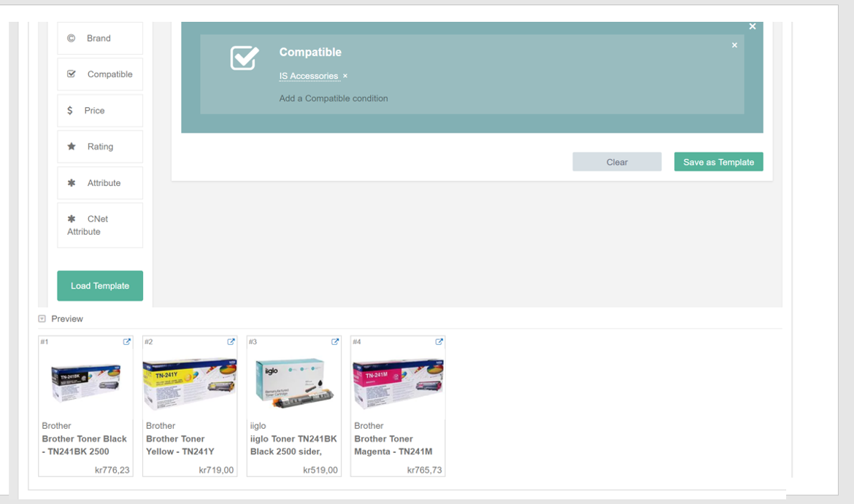854x504 pixels.
Task: Click the Load Template button
Action: pyautogui.click(x=100, y=286)
